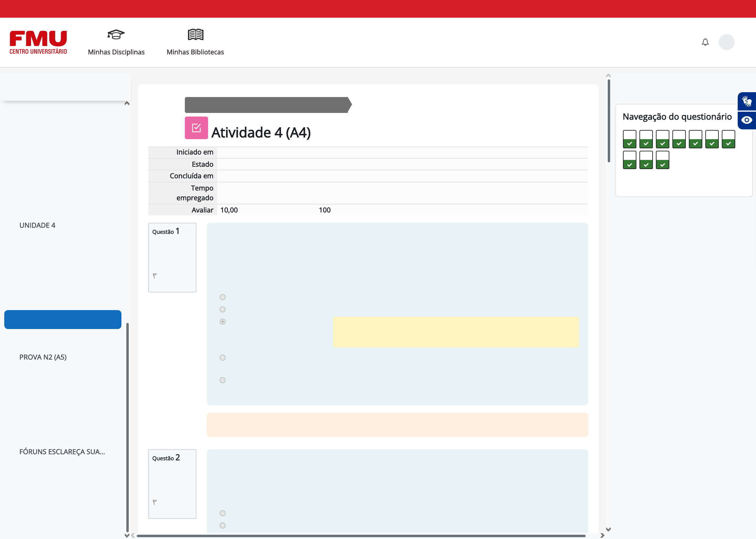Open UNIDADE 4 in the sidebar

click(x=37, y=225)
